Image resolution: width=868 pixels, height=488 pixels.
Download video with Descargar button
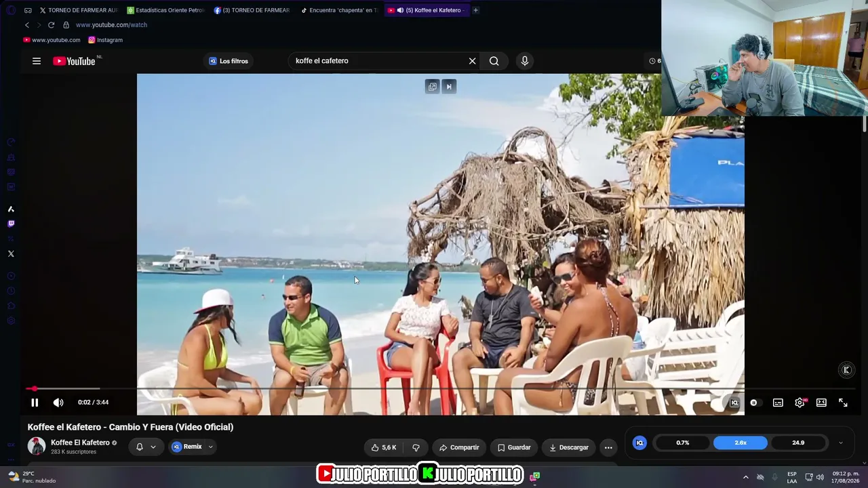pyautogui.click(x=569, y=447)
